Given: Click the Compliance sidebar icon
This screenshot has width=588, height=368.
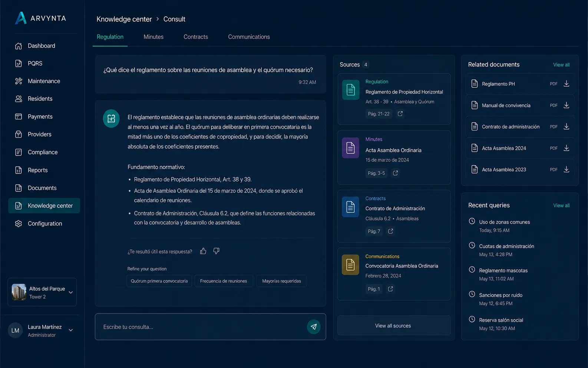Looking at the screenshot, I should 19,152.
